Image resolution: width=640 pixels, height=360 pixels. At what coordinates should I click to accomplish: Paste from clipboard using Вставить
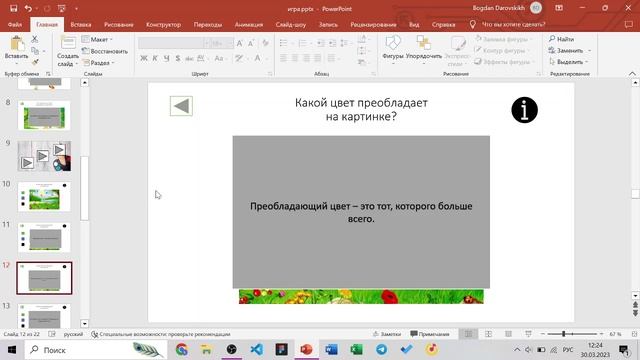click(x=16, y=49)
